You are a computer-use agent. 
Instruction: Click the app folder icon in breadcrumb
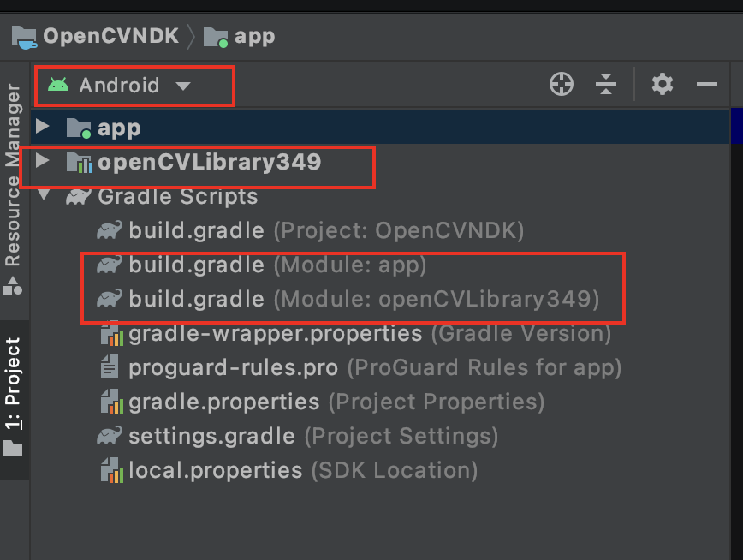(x=216, y=38)
